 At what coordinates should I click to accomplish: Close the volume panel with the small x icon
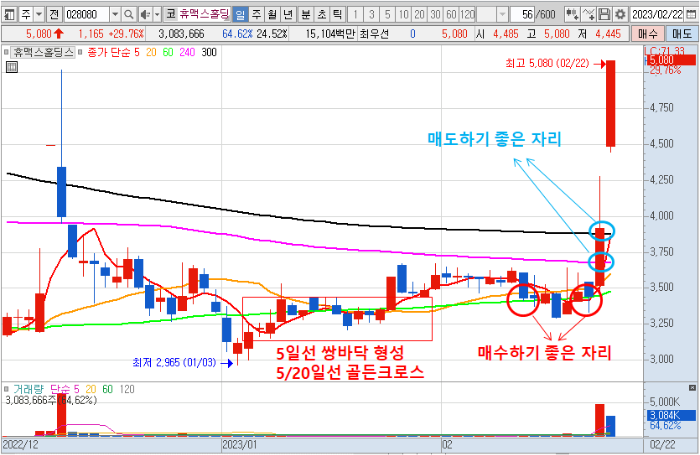click(x=692, y=388)
